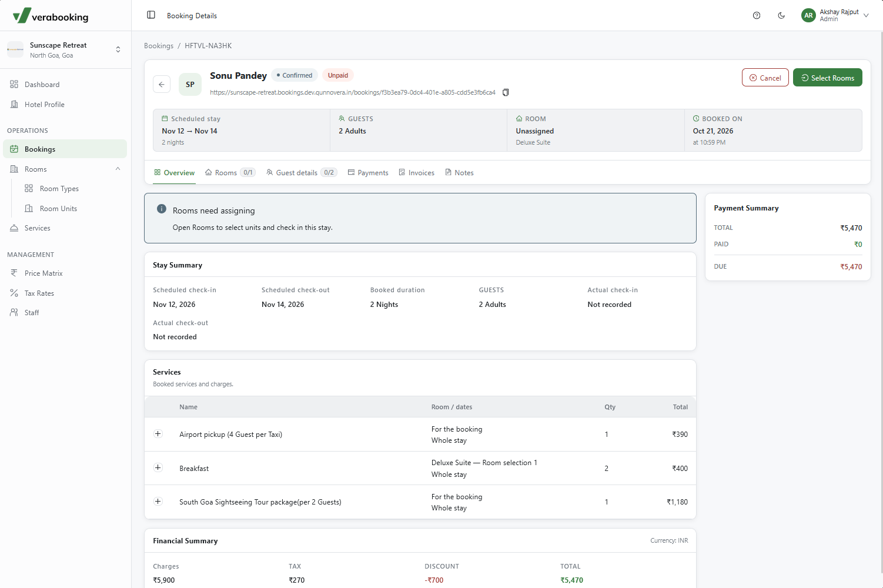This screenshot has height=588, width=883.
Task: Click the Tax Rates percent icon
Action: (x=14, y=293)
